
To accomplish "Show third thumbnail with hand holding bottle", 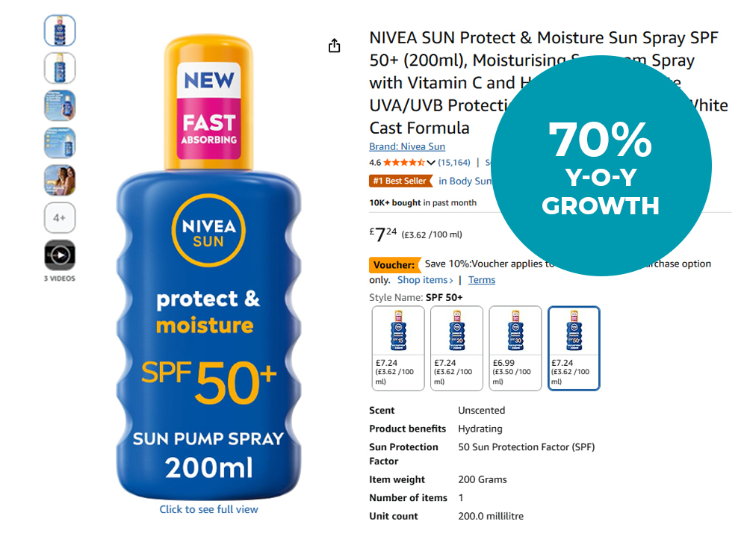I will (x=60, y=105).
